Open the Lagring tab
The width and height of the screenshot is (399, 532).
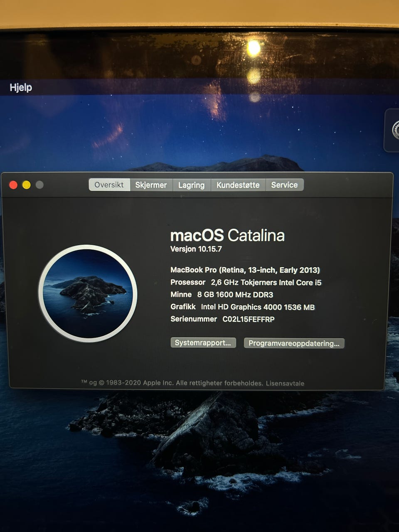tap(191, 185)
